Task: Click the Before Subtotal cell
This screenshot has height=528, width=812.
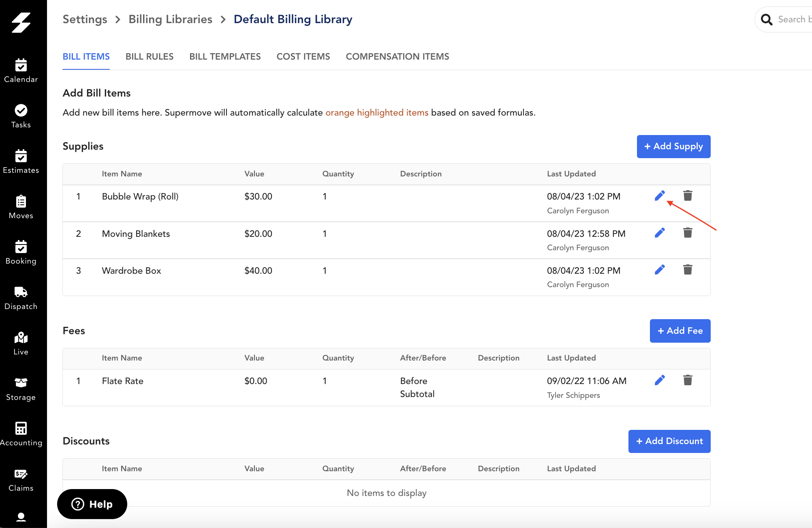Action: (x=417, y=387)
